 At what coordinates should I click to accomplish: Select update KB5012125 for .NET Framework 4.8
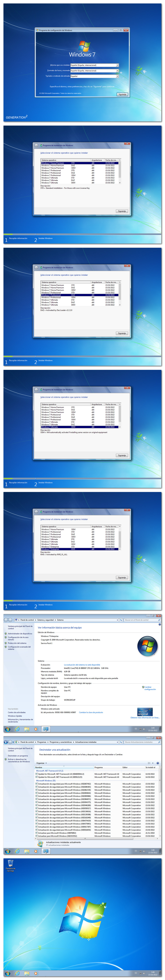click(x=96, y=777)
